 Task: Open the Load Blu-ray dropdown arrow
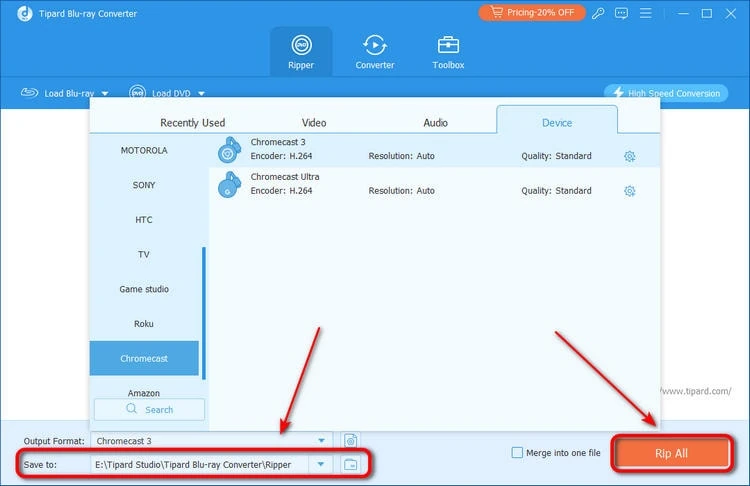tap(106, 94)
